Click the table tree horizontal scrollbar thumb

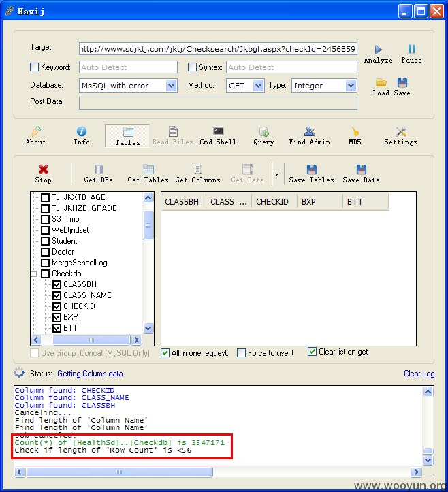click(91, 340)
